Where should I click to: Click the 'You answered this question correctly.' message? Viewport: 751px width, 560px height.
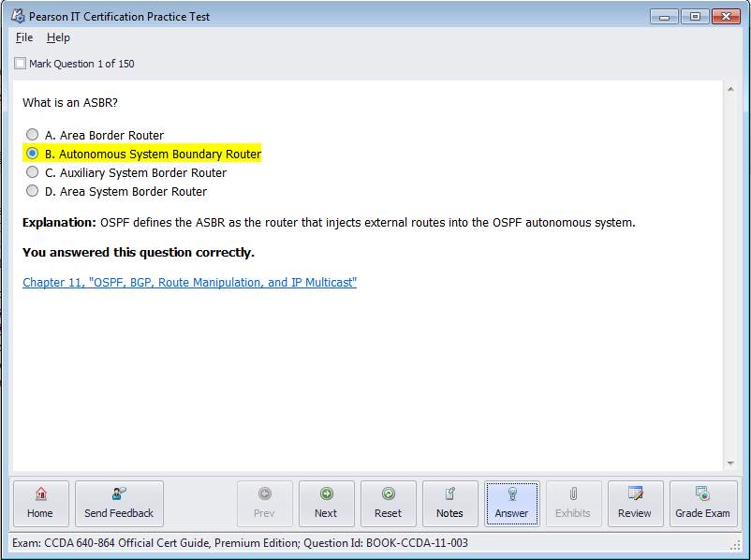(139, 253)
